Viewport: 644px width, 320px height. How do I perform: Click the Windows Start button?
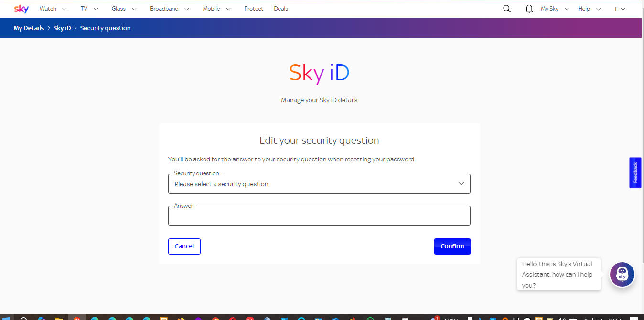[5, 318]
